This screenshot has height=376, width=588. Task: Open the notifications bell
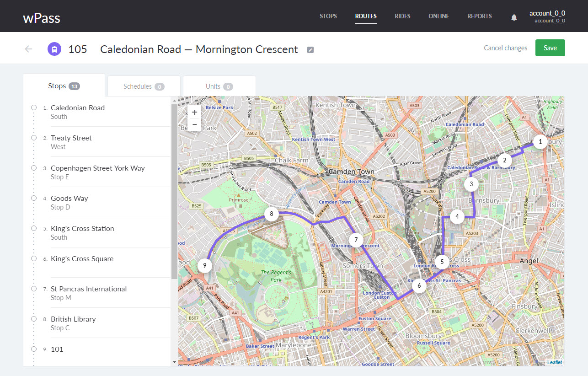pos(514,17)
